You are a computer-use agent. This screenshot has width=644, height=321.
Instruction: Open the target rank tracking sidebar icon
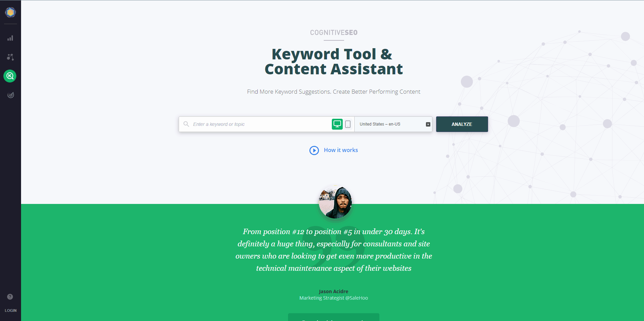click(11, 95)
